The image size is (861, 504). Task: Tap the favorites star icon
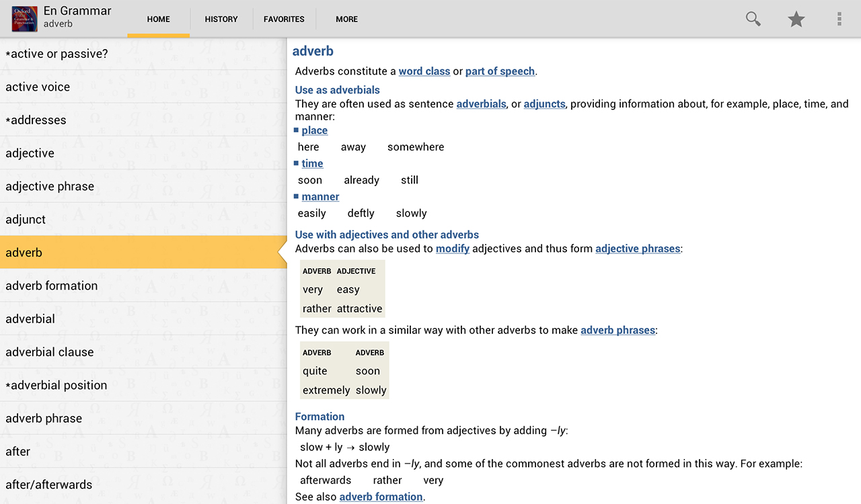pyautogui.click(x=796, y=19)
